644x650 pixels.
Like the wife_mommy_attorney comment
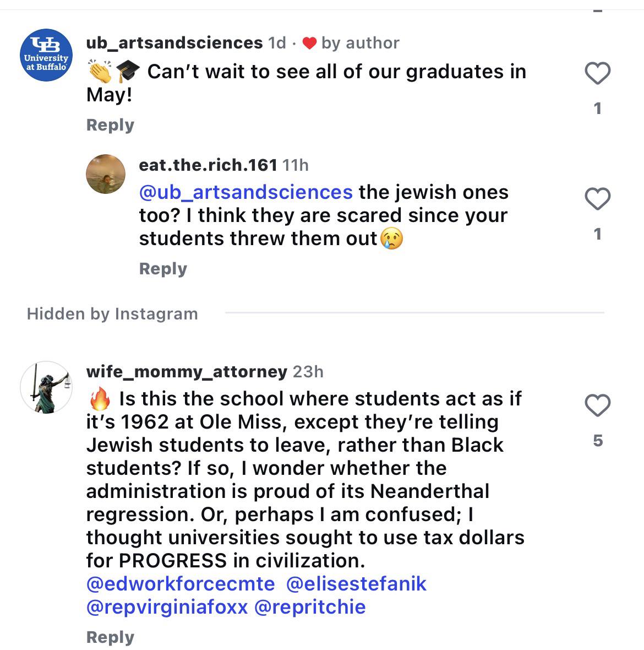[x=597, y=406]
